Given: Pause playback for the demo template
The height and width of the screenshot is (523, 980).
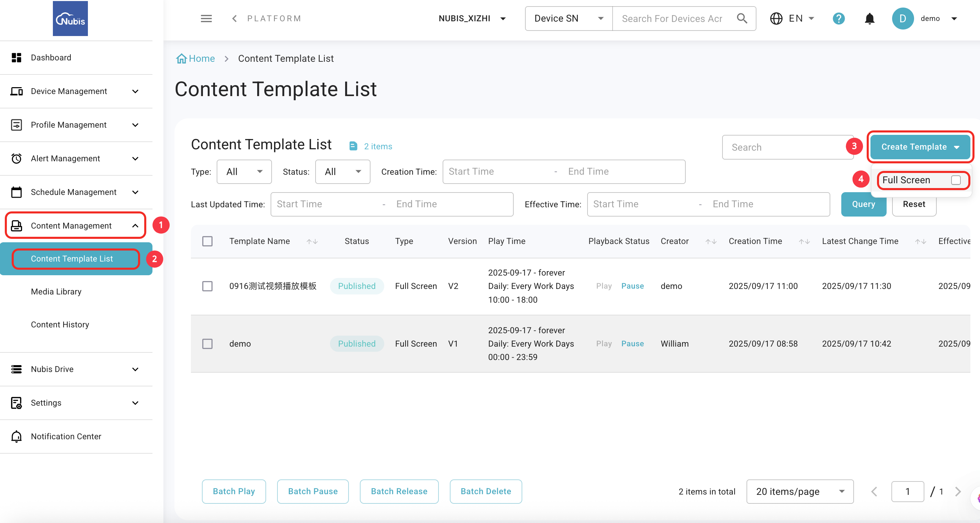Looking at the screenshot, I should coord(632,344).
